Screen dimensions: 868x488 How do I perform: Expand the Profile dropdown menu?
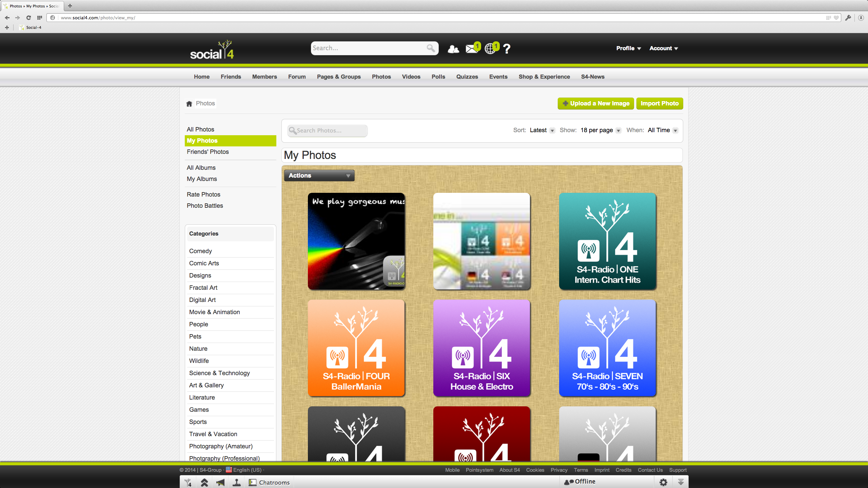click(629, 48)
